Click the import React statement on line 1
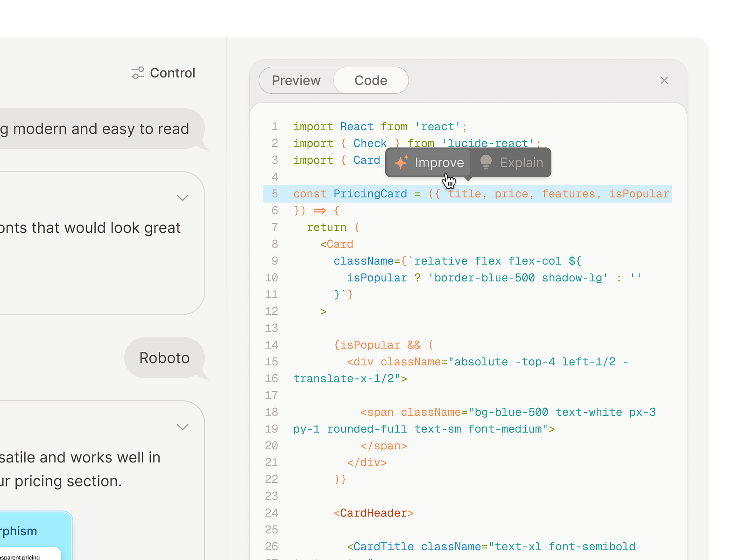Image resolution: width=747 pixels, height=560 pixels. coord(379,126)
